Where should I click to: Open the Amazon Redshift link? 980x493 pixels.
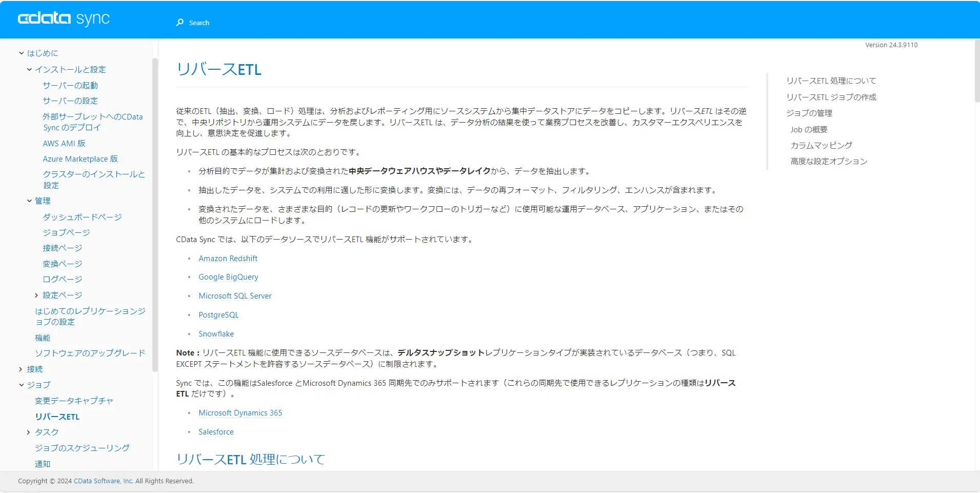(228, 259)
